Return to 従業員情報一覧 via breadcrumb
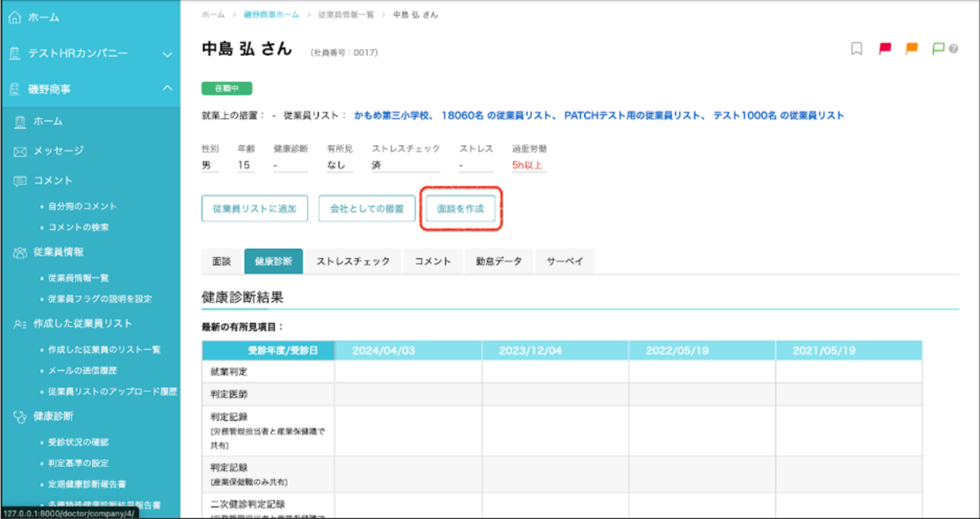 [346, 15]
